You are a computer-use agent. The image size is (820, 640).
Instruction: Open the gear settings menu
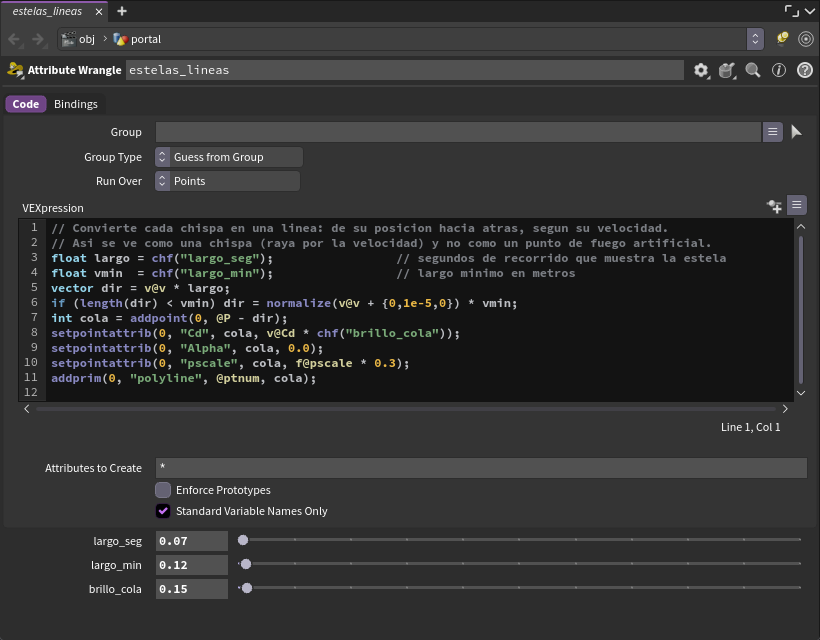pyautogui.click(x=701, y=70)
